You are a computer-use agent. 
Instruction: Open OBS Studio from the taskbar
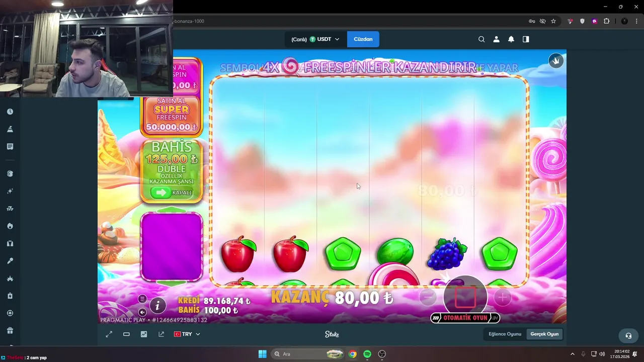[382, 354]
